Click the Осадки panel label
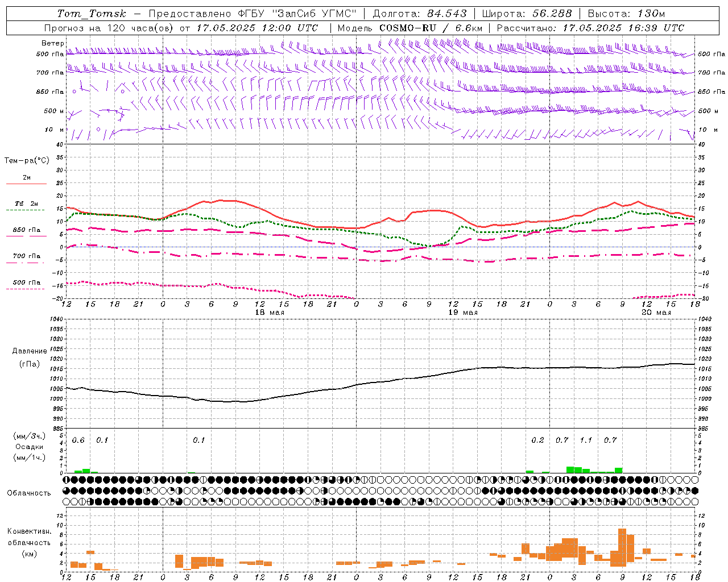The height and width of the screenshot is (582, 728). pyautogui.click(x=30, y=447)
